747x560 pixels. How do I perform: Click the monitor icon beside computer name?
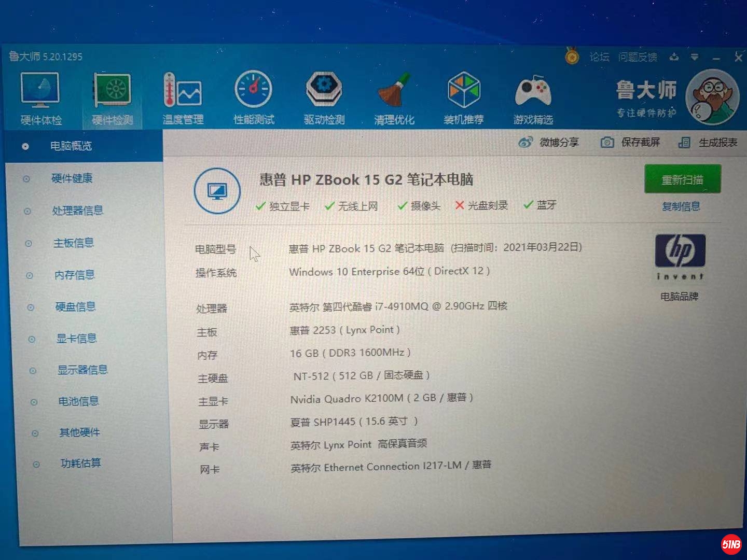pyautogui.click(x=217, y=191)
